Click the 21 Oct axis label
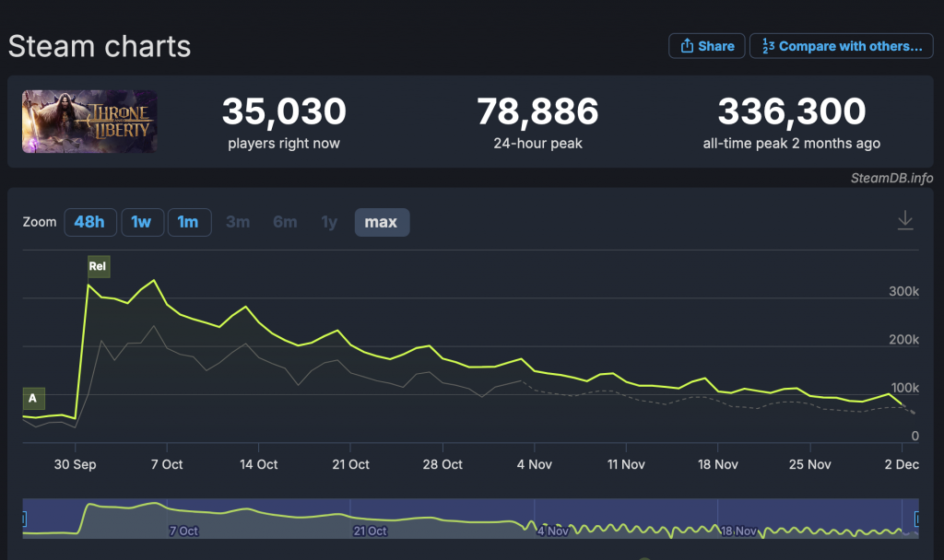Viewport: 944px width, 560px height. click(350, 464)
